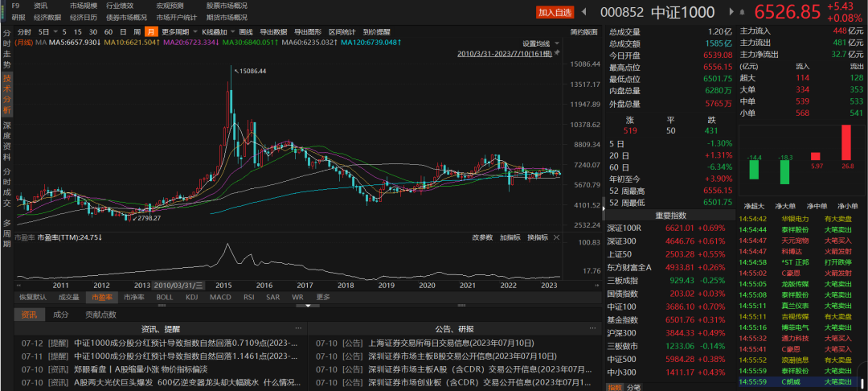This screenshot has height=391, width=868.
Task: Open the 区间统计 range statistics
Action: click(342, 31)
